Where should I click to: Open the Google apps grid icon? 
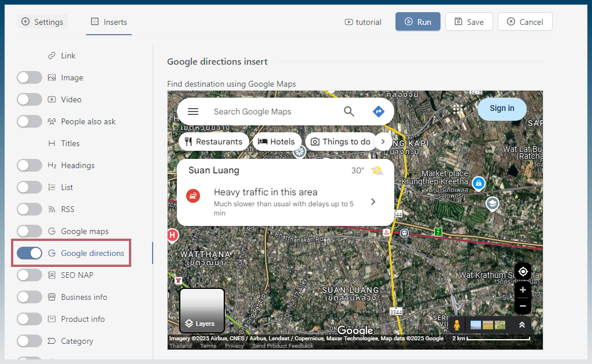458,109
